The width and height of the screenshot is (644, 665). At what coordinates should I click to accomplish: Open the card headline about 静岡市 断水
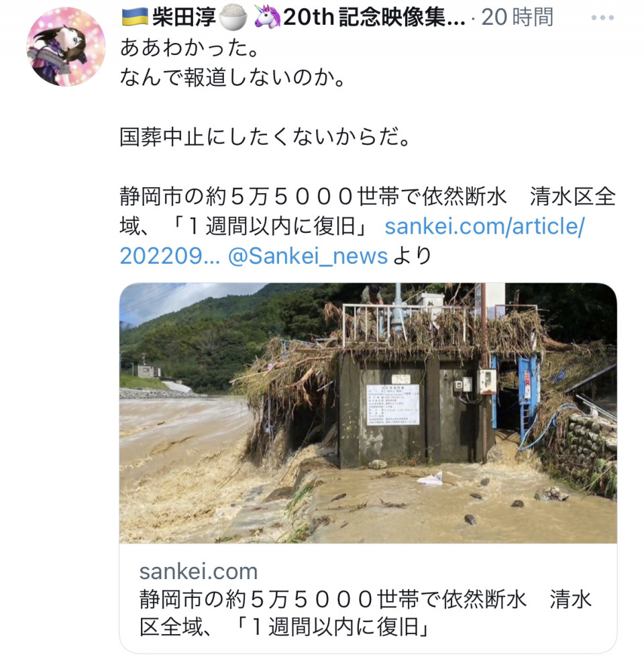[366, 613]
